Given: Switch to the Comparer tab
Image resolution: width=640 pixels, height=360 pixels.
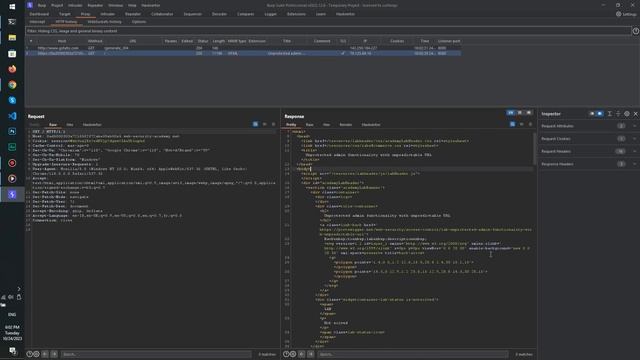Looking at the screenshot, I should 246,14.
